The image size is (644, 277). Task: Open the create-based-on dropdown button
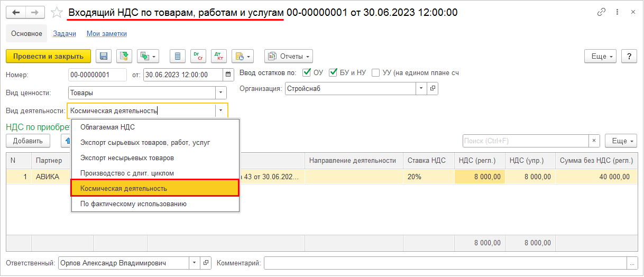[x=148, y=56]
